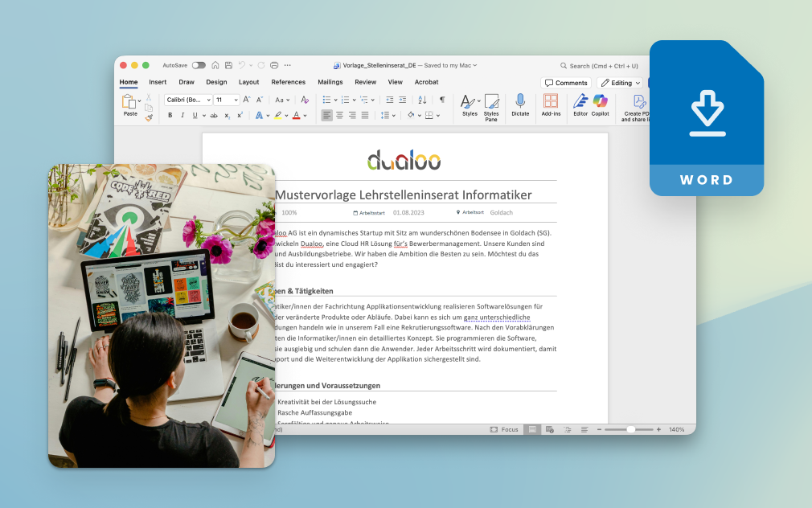The image size is (812, 508).
Task: Open the Comments pane button
Action: click(566, 83)
